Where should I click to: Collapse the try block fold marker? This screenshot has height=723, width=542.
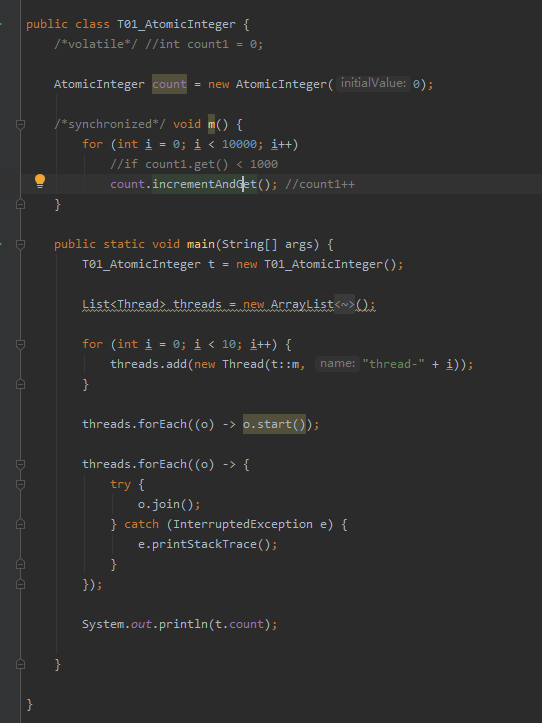tap(20, 484)
